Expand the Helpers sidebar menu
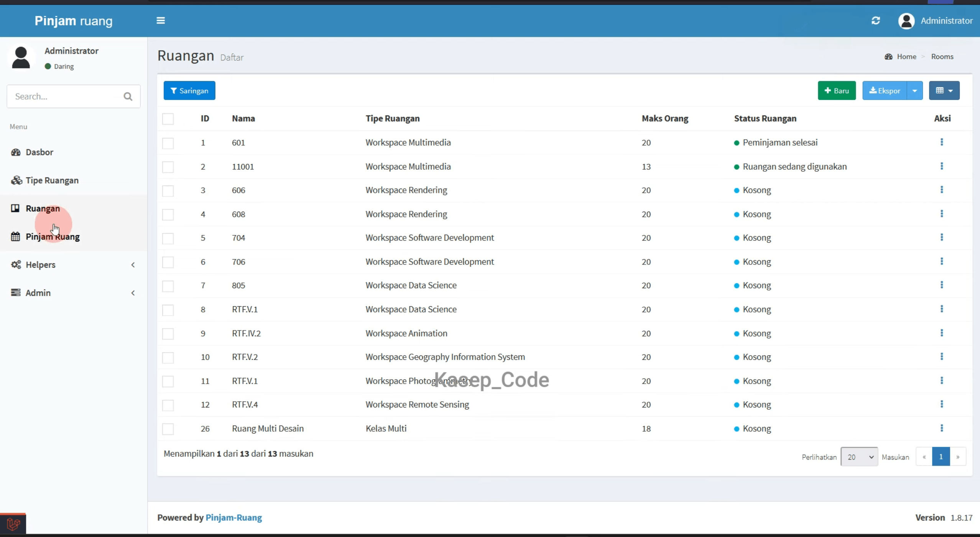Screen dimensions: 980x537 pyautogui.click(x=73, y=265)
